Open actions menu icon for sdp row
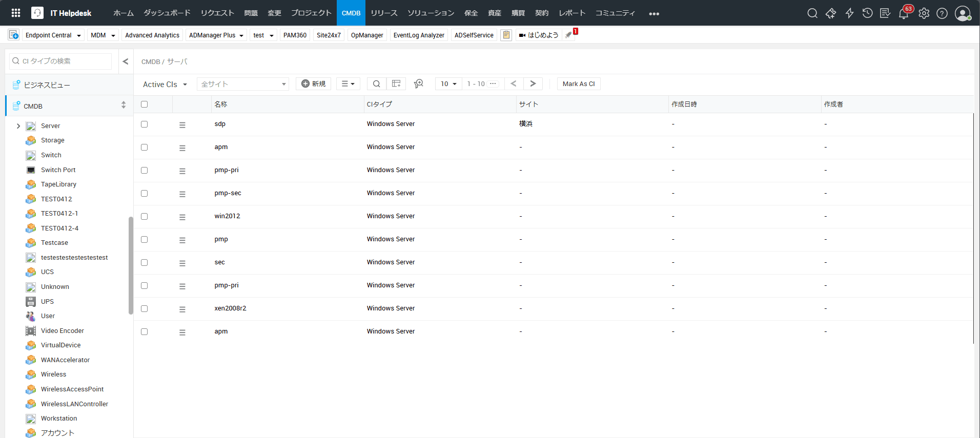Image resolution: width=980 pixels, height=438 pixels. click(182, 124)
